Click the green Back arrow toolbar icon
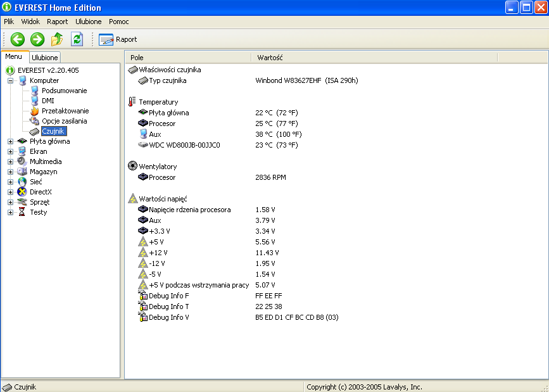The height and width of the screenshot is (392, 549). pos(18,39)
